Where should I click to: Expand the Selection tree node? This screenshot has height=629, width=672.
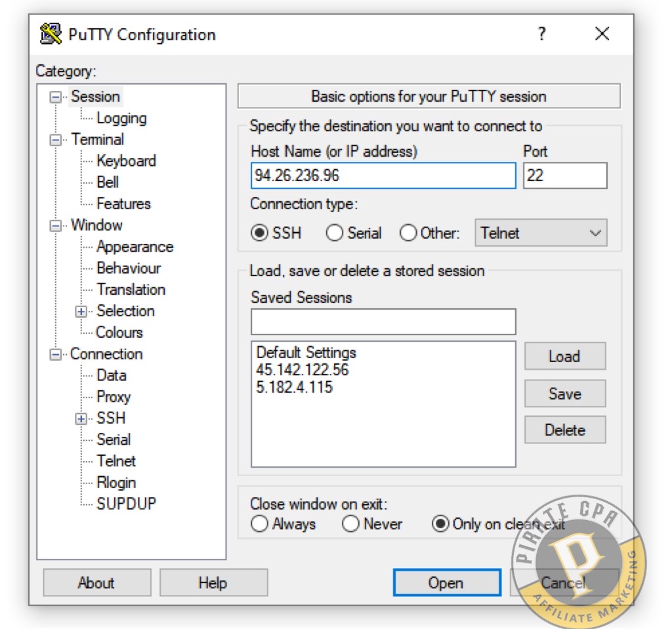(x=81, y=312)
